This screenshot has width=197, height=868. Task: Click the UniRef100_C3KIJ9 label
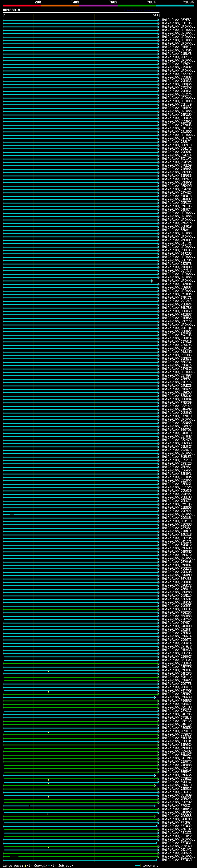click(177, 104)
